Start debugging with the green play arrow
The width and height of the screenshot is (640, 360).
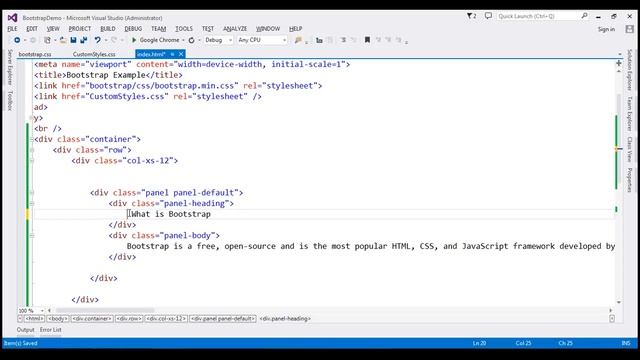[133, 40]
